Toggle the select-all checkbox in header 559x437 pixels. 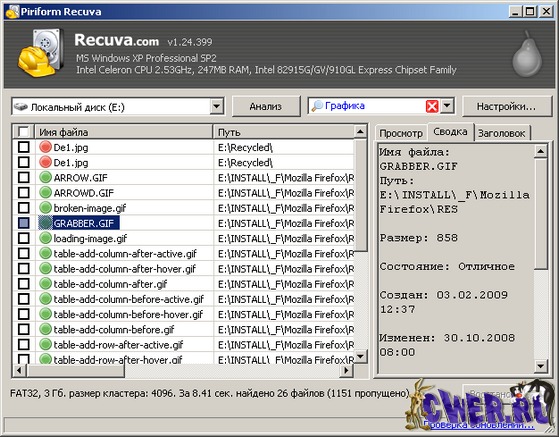pos(24,132)
